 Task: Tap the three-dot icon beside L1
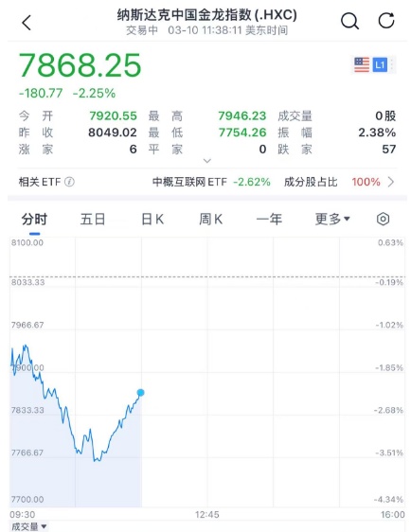tap(392, 64)
